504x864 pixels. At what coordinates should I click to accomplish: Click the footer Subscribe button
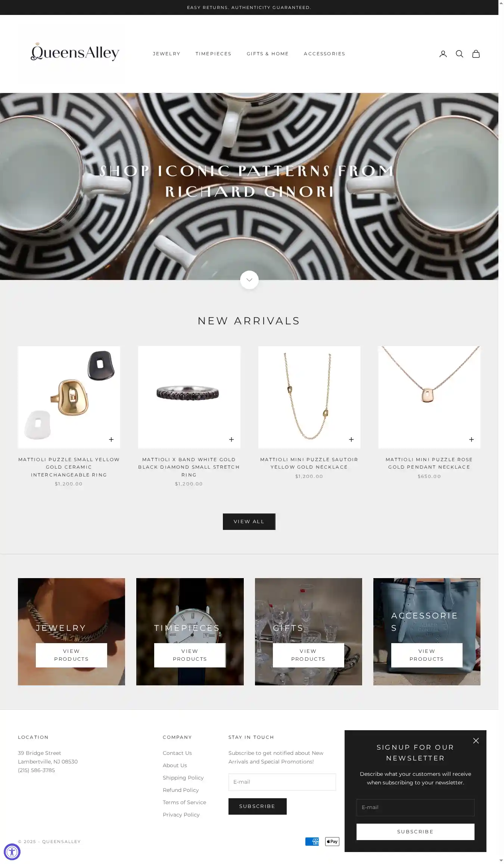click(257, 806)
